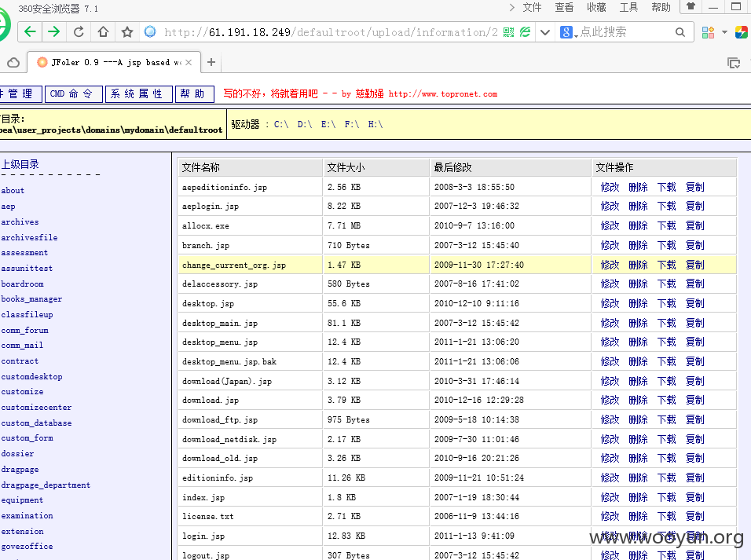Select the desktop_main.jsp file name
751x560 pixels.
click(220, 324)
